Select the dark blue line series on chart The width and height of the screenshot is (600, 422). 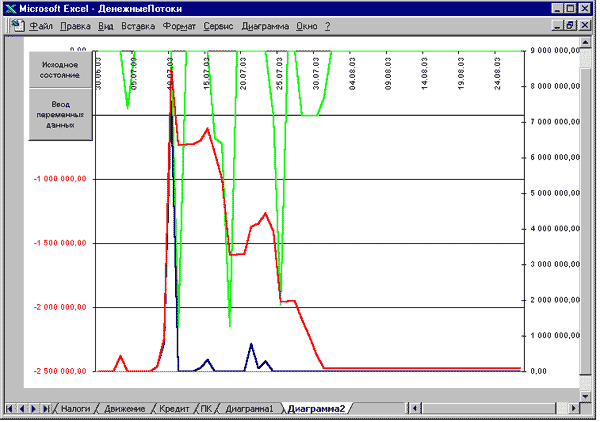251,345
